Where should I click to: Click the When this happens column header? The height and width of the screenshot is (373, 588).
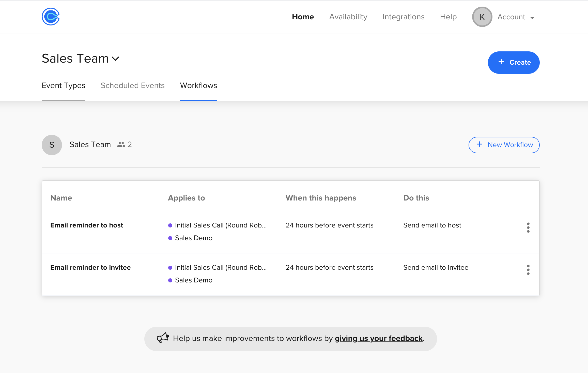(x=321, y=198)
